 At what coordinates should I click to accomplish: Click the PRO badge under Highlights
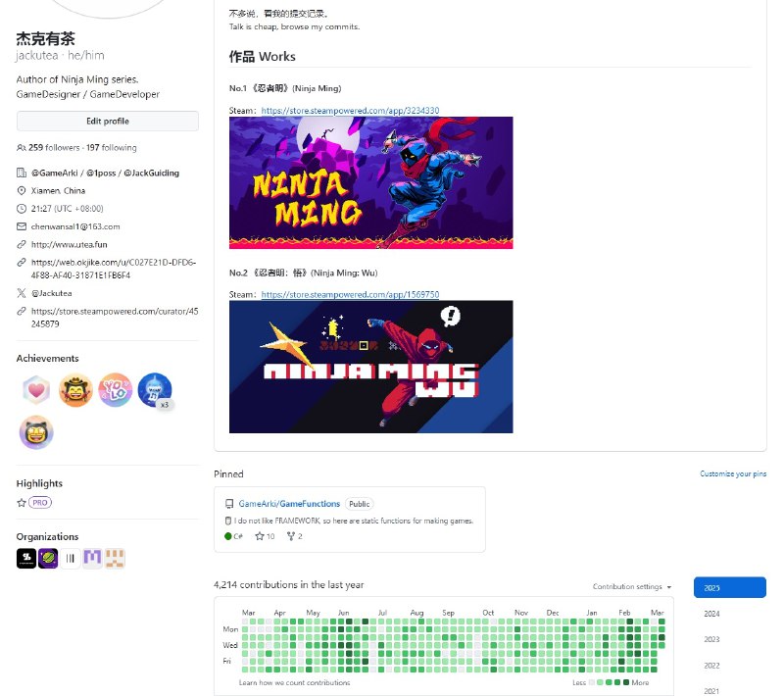click(40, 503)
